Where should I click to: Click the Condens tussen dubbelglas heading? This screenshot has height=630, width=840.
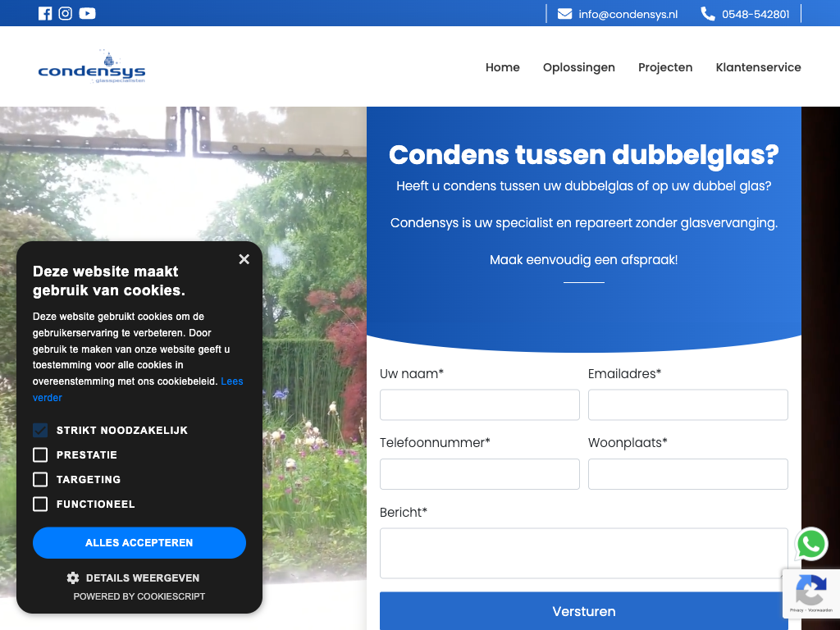click(x=584, y=155)
